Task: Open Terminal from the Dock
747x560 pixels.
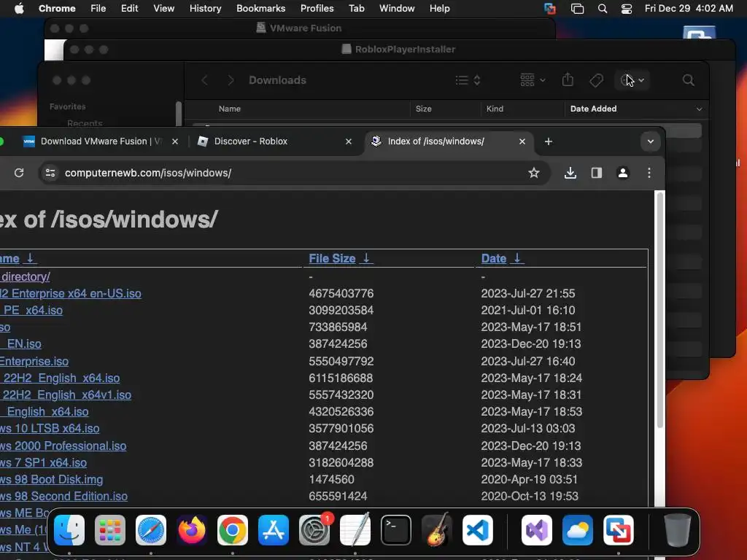Action: [396, 530]
